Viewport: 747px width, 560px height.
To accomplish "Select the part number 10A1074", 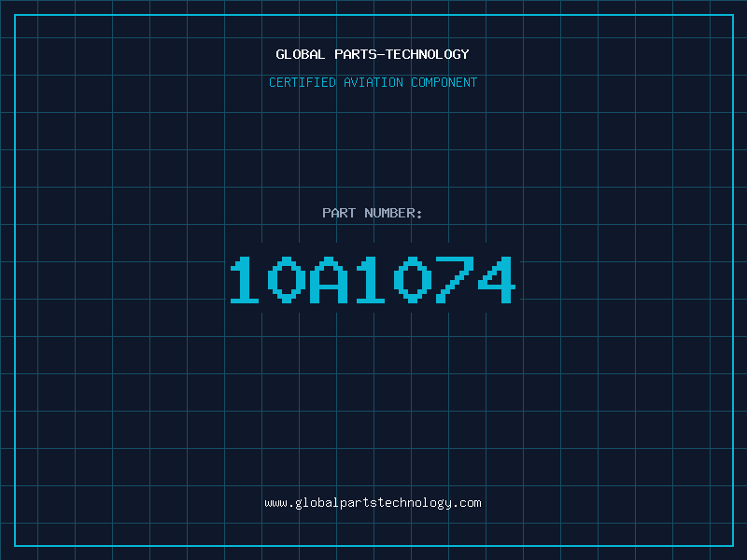I will pos(373,279).
